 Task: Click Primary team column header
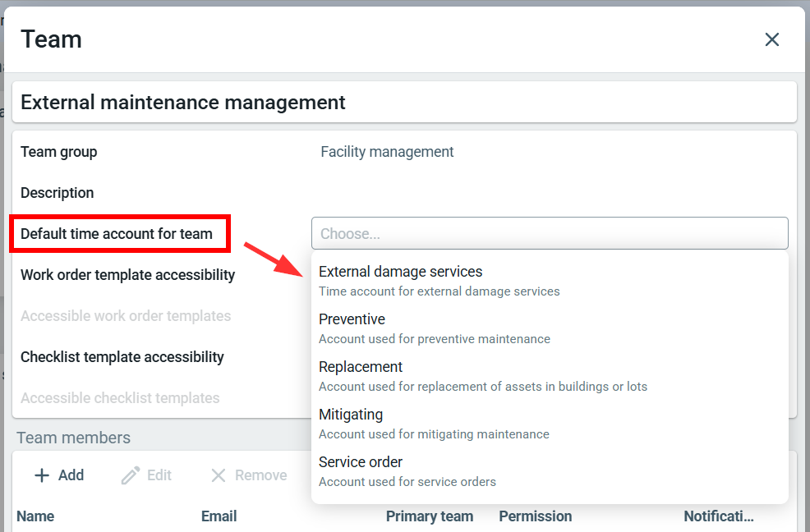[430, 516]
